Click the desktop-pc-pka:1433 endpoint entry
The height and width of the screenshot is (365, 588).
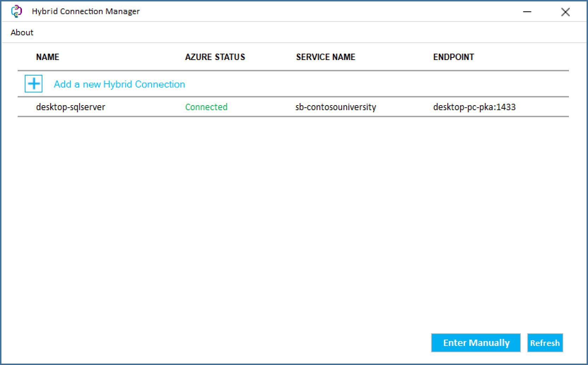coord(474,107)
